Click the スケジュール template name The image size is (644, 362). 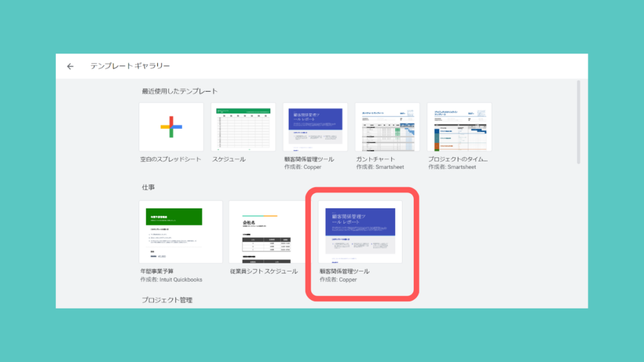click(228, 160)
